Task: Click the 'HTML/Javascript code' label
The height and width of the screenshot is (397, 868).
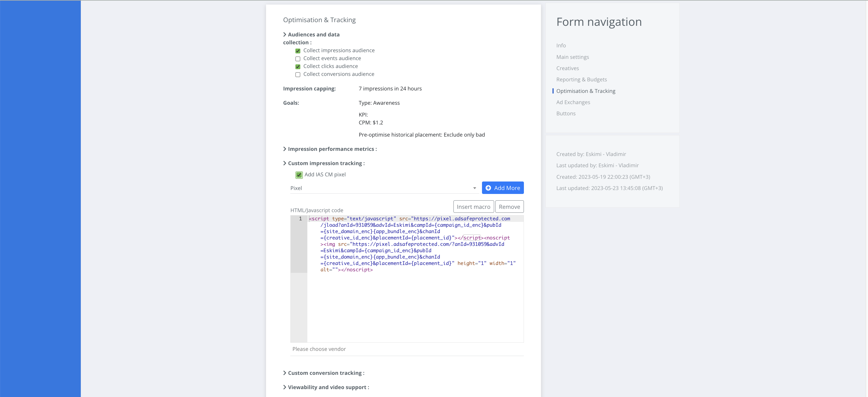Action: [x=317, y=210]
